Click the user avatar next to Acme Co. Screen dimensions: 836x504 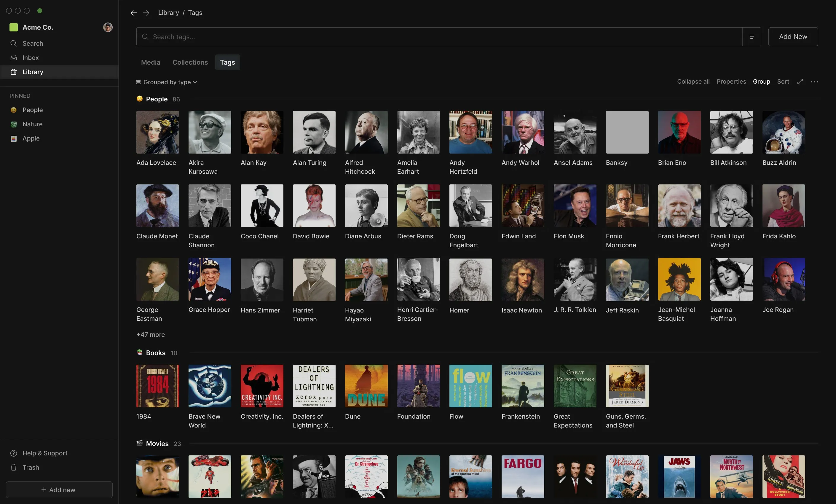click(x=108, y=27)
